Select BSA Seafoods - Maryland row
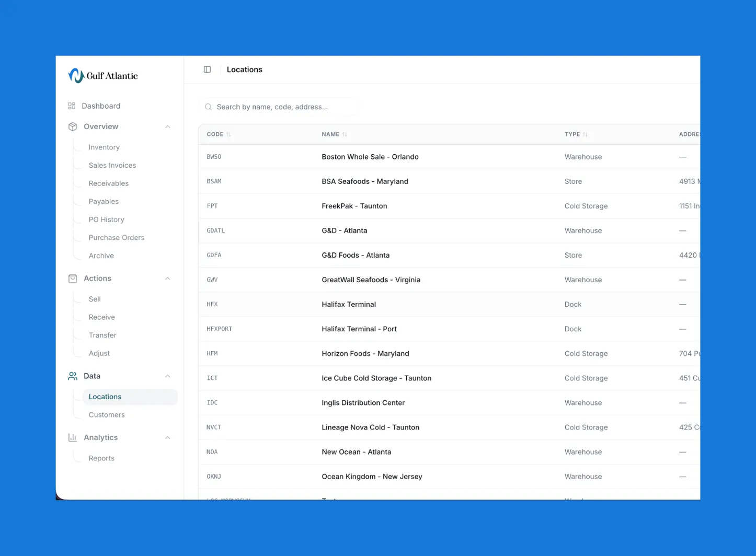The height and width of the screenshot is (556, 756). point(449,181)
